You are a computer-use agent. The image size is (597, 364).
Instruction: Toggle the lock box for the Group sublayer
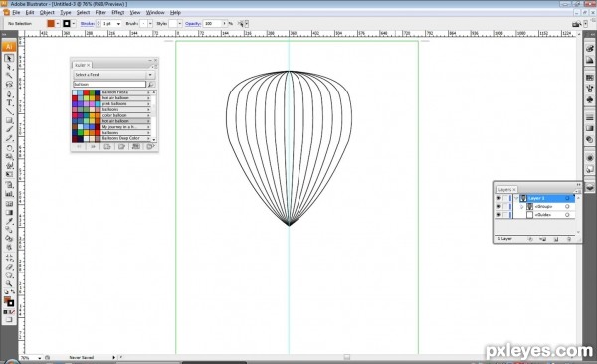coord(505,207)
